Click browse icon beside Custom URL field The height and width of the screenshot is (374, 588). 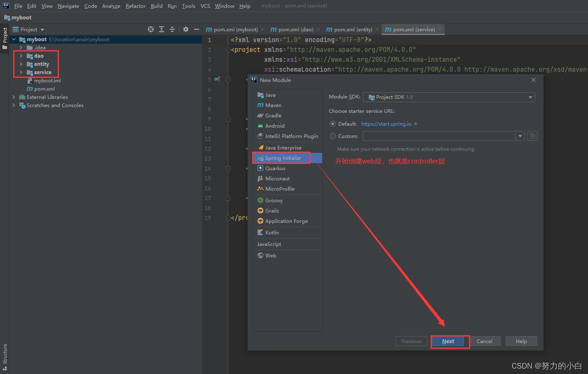[532, 136]
